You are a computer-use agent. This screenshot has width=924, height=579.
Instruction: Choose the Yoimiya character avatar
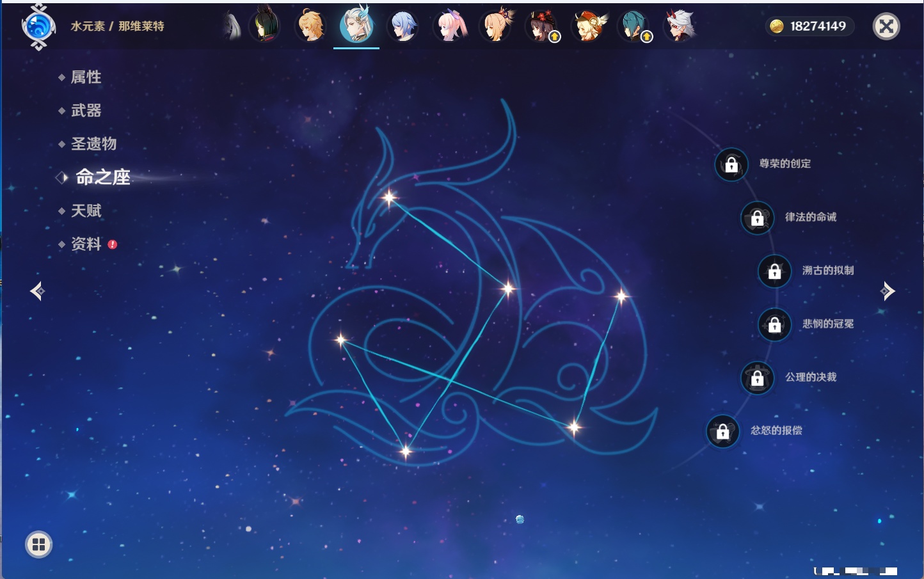point(497,26)
